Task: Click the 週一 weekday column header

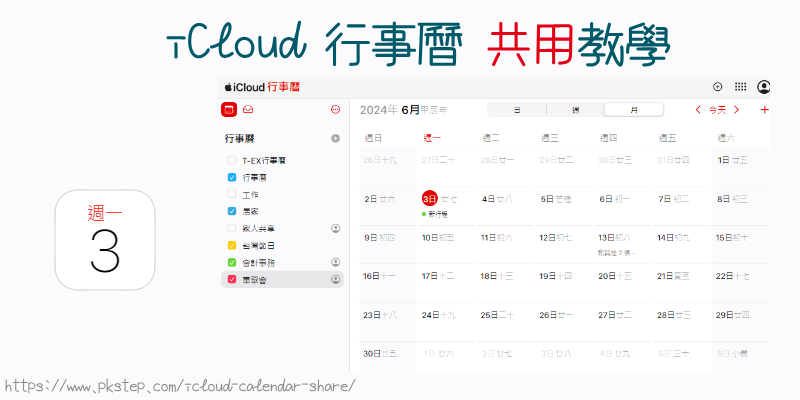Action: [432, 138]
